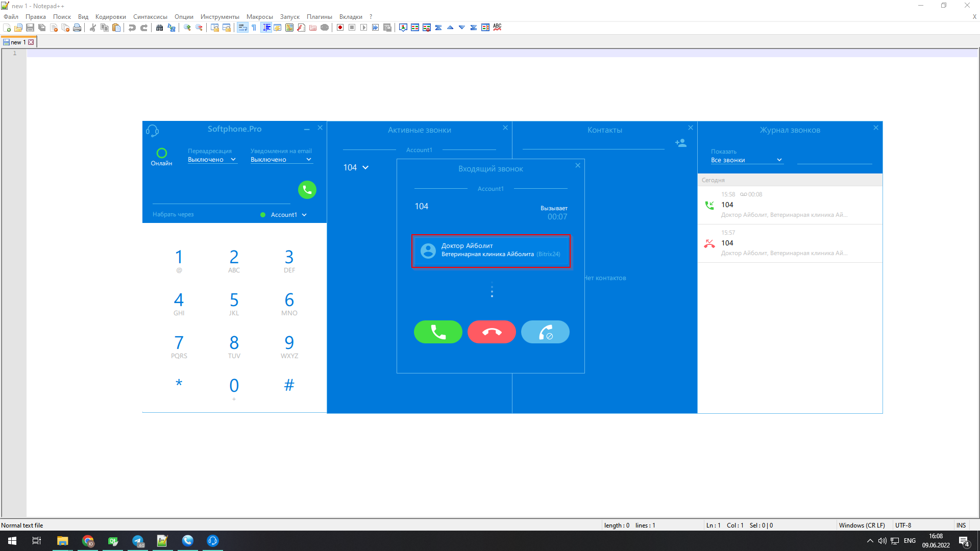Click the print icon in Notepad++ toolbar

[77, 28]
